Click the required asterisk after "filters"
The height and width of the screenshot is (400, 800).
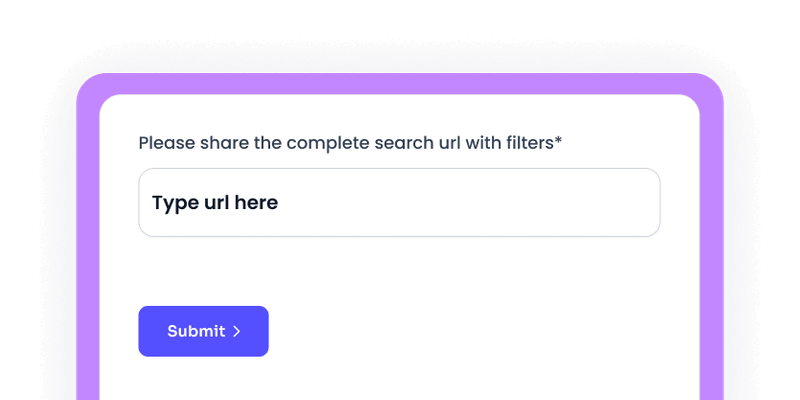coord(558,141)
